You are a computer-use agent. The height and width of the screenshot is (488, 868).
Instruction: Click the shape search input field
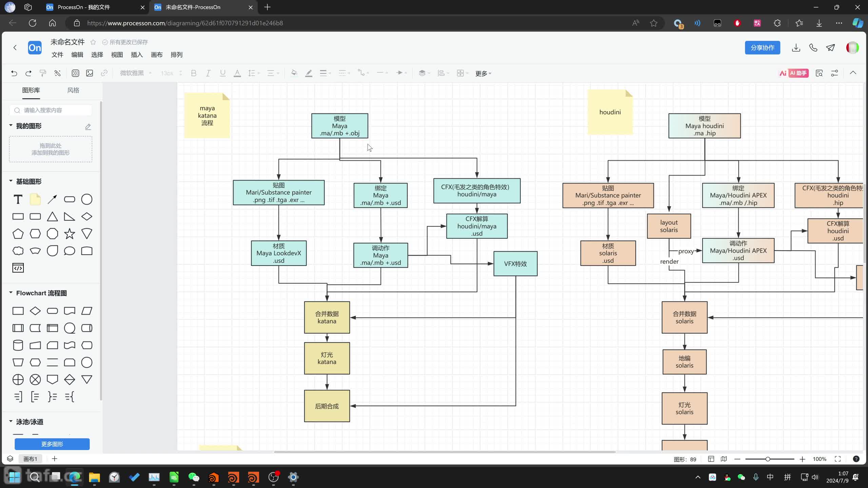[x=51, y=110]
